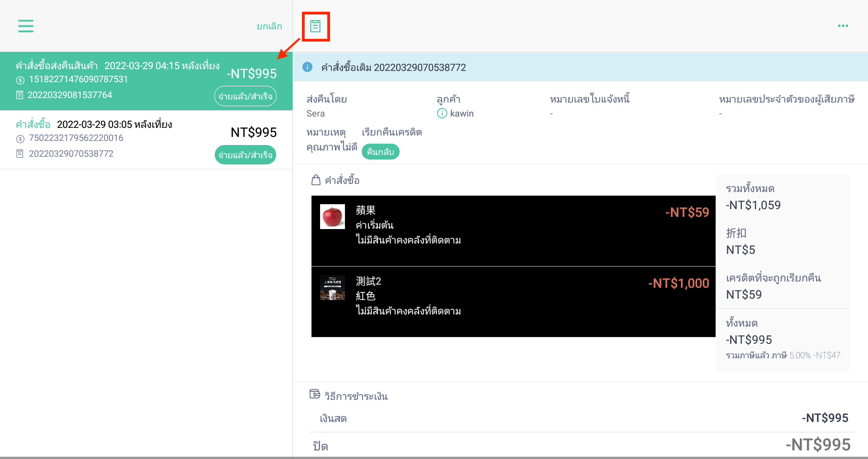Select the 測試2 line item name
This screenshot has height=459, width=868.
[x=368, y=281]
